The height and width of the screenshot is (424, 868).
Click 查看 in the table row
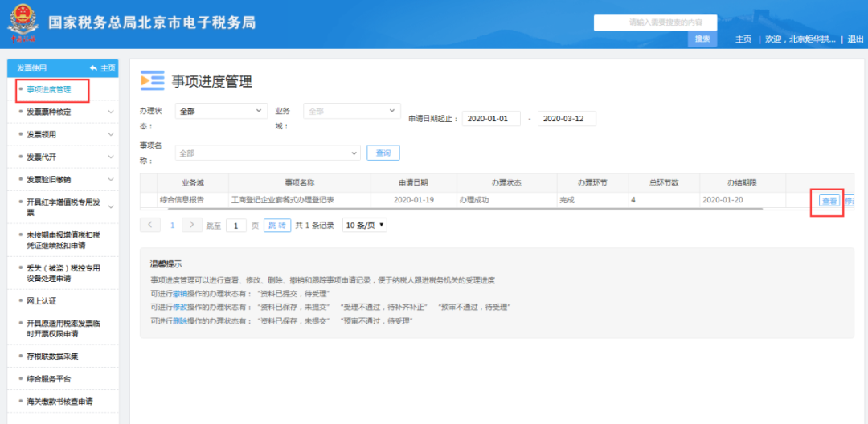pos(829,201)
